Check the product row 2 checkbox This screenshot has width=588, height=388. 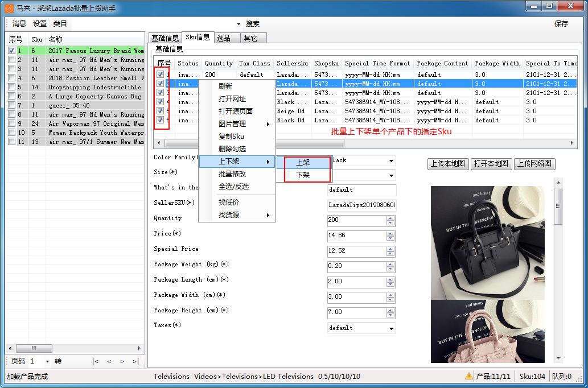pyautogui.click(x=11, y=60)
